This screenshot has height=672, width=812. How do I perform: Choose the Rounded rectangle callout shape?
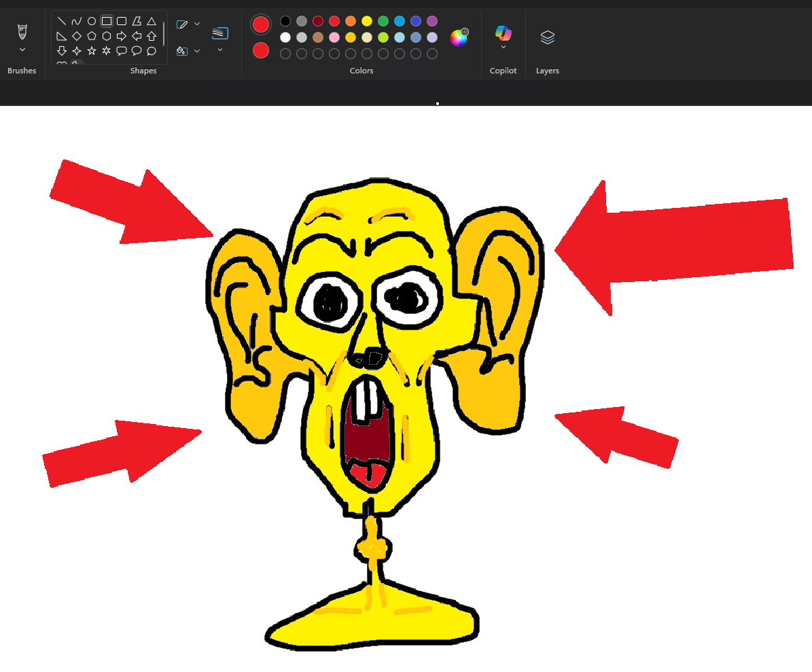tap(122, 51)
